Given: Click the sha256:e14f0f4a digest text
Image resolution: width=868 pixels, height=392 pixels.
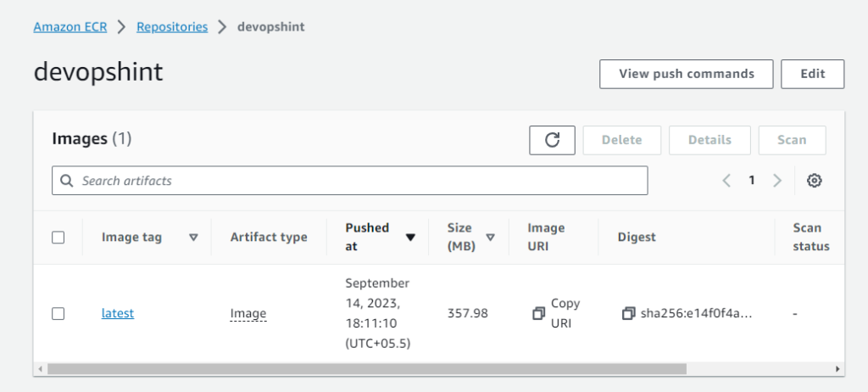Looking at the screenshot, I should [x=697, y=314].
